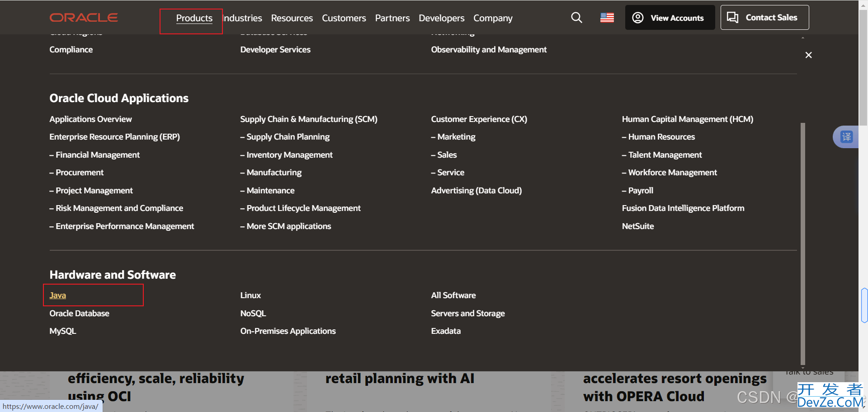Select Service link under CX

448,173
